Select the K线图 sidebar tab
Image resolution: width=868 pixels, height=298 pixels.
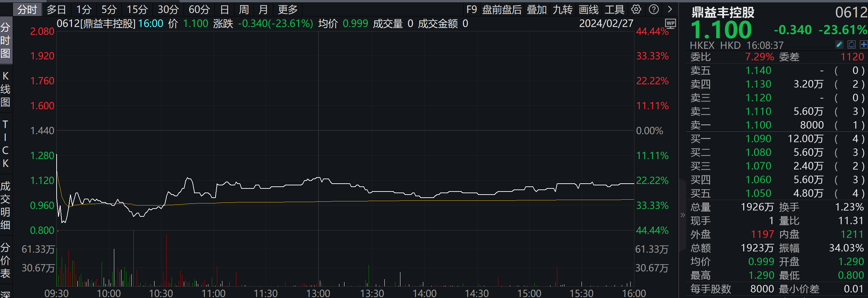coord(5,89)
